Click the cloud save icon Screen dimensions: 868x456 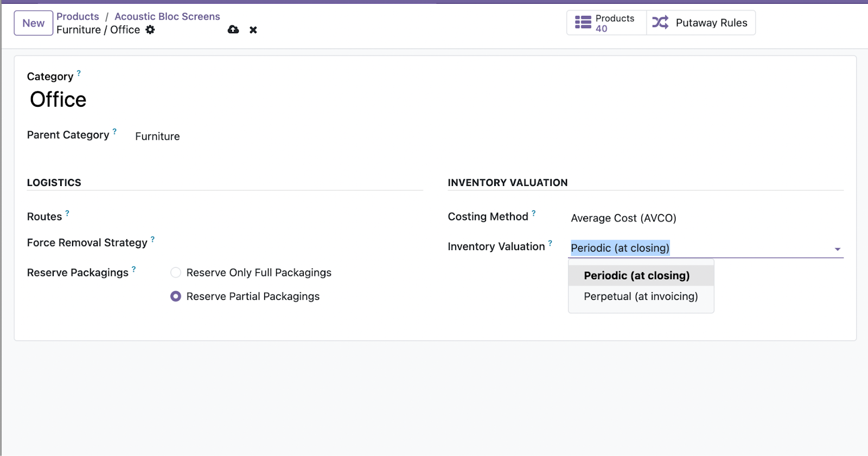[x=233, y=30]
